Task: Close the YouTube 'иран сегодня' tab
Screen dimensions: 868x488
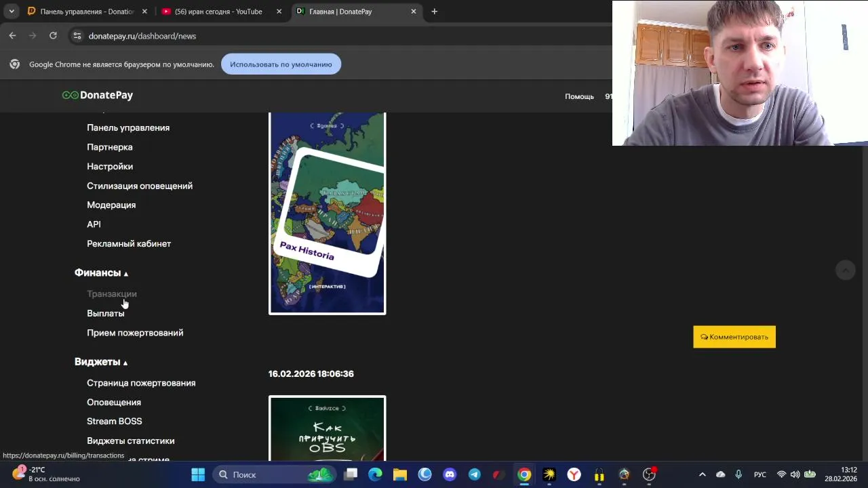Action: tap(279, 12)
